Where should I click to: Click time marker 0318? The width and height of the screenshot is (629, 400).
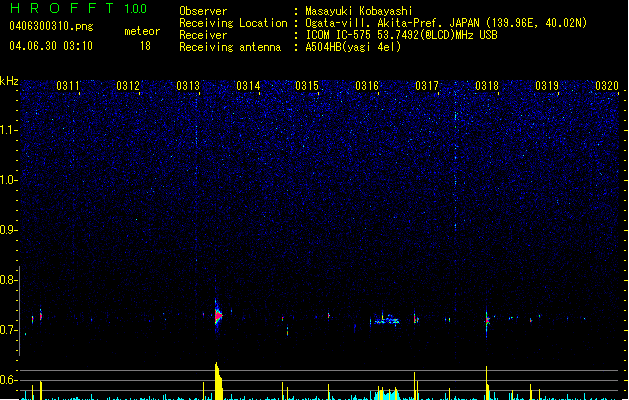pyautogui.click(x=487, y=85)
